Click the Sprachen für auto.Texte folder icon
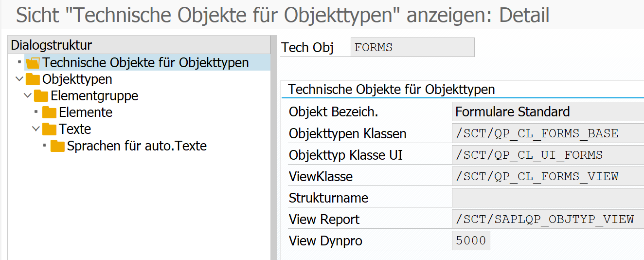This screenshot has height=260, width=644. [x=57, y=146]
